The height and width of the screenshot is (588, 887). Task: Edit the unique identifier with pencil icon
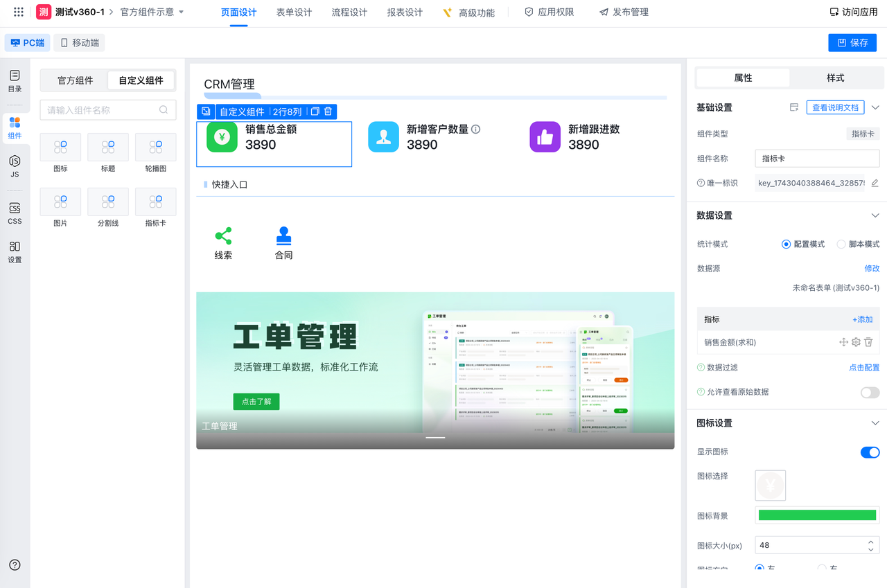pyautogui.click(x=875, y=184)
